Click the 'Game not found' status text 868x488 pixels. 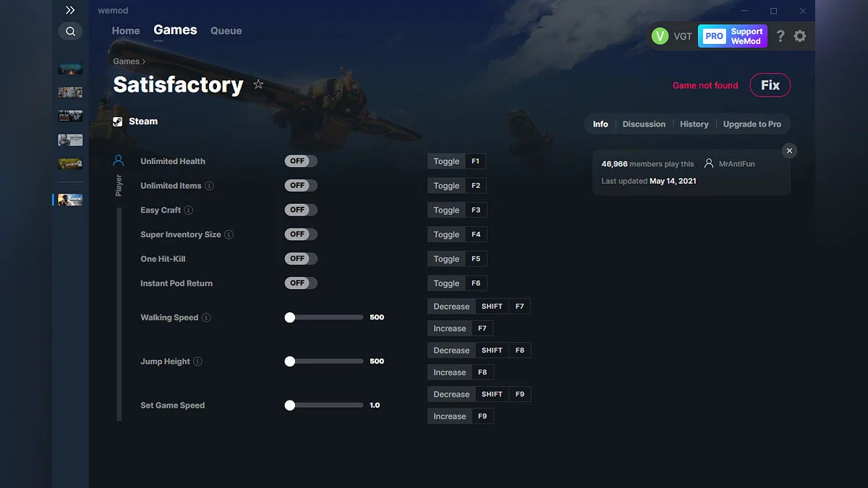pyautogui.click(x=705, y=85)
